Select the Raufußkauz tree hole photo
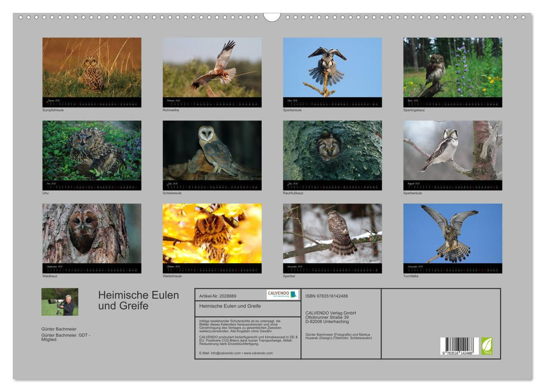 332,151
